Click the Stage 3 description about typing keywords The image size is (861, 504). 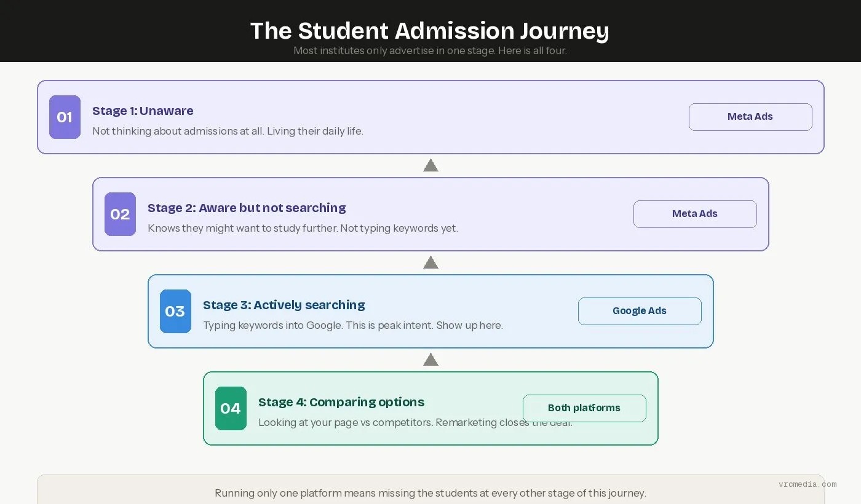tap(353, 325)
